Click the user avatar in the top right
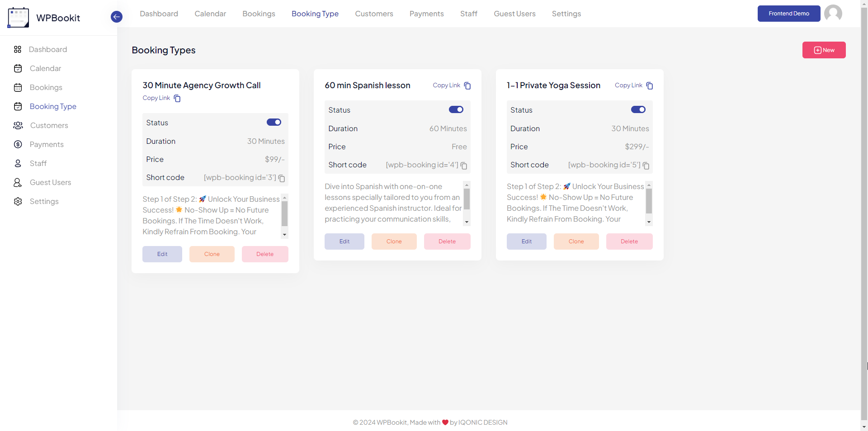The image size is (868, 431). 833,13
